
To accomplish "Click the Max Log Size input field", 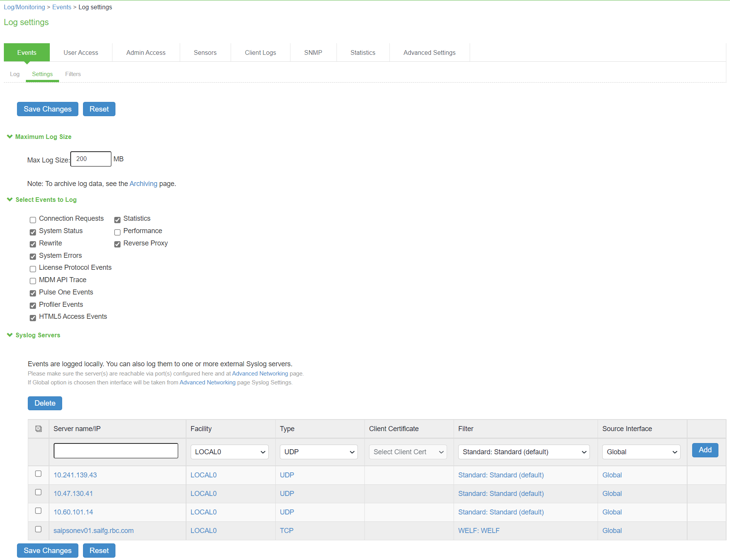I will click(90, 159).
